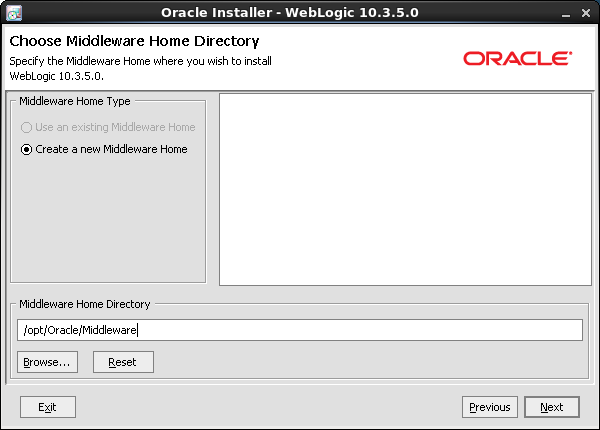Go back with the Previous button
The image size is (600, 430).
(x=490, y=407)
